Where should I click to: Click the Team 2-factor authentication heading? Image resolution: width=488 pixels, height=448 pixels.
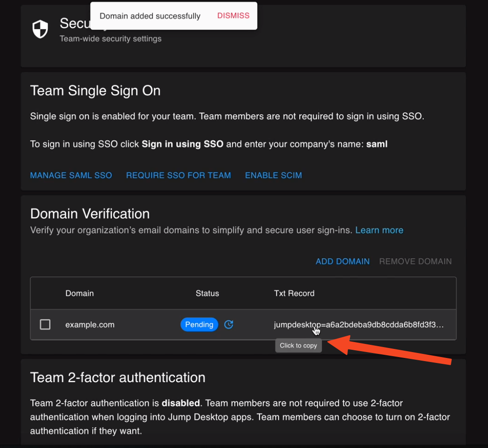point(118,377)
